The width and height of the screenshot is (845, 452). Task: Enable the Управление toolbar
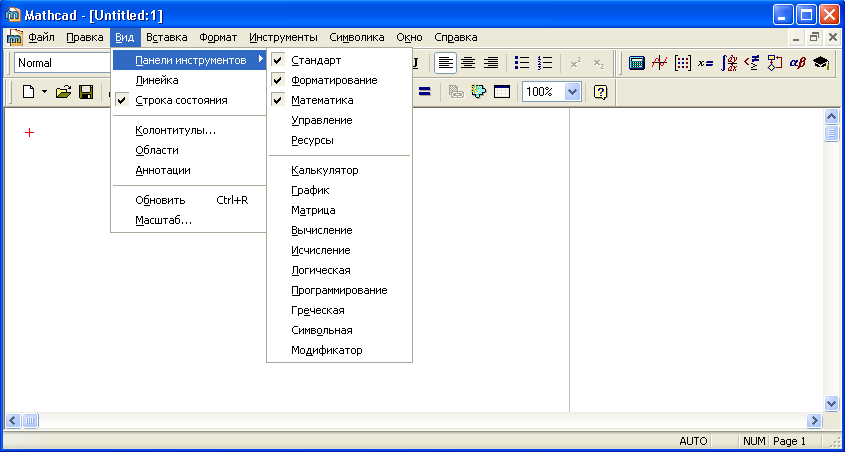click(340, 120)
